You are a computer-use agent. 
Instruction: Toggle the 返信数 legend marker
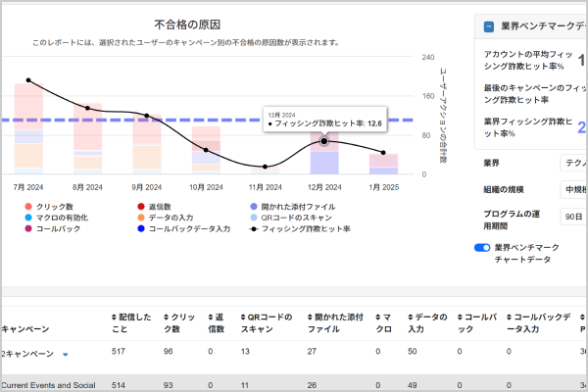[141, 207]
